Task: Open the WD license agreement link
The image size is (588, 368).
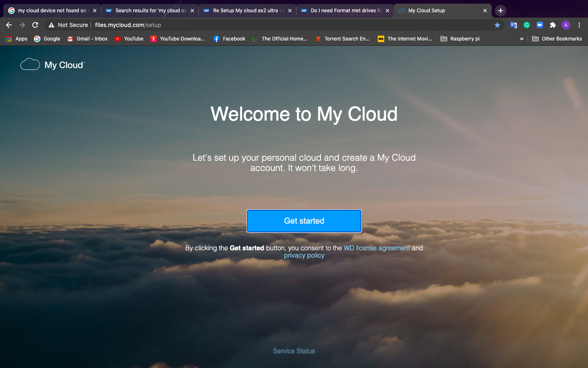Action: (377, 248)
